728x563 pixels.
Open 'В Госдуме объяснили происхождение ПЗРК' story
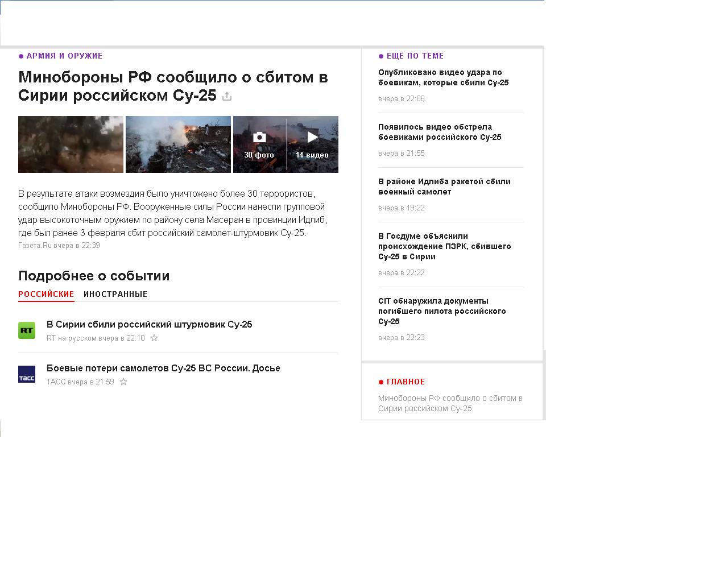point(444,246)
